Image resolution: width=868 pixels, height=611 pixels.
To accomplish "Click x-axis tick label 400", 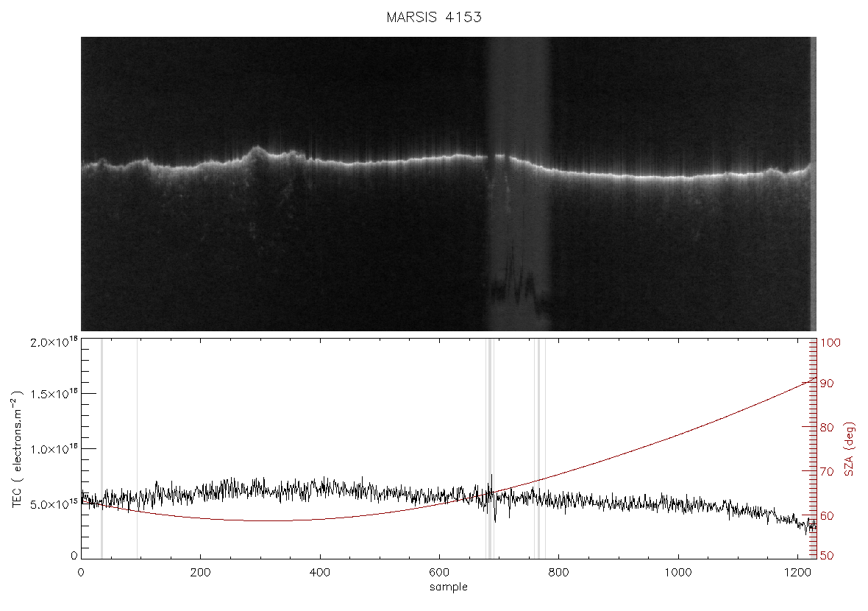I will [x=320, y=572].
